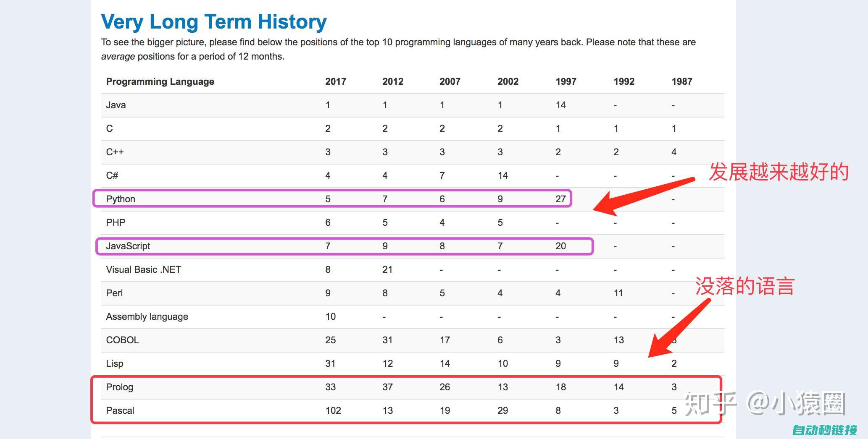Click the 2002 column header

coord(508,81)
